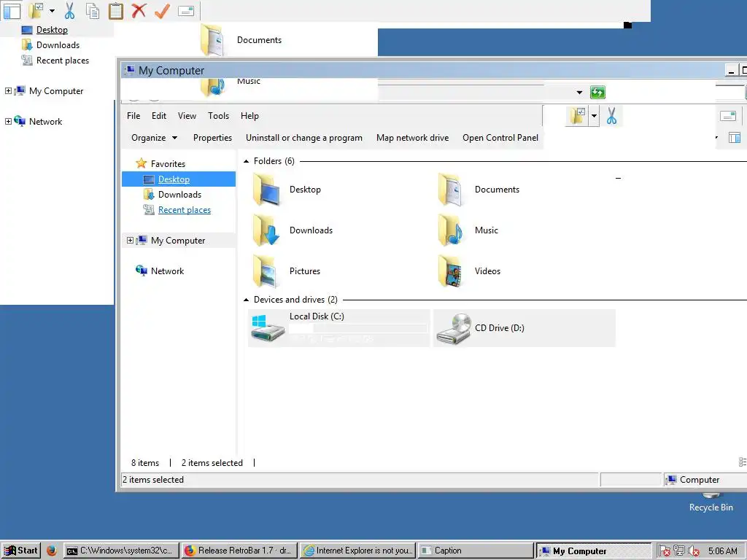Screen dimensions: 747x560
Task: Click the Action Center flag tray icon
Action: point(665,551)
